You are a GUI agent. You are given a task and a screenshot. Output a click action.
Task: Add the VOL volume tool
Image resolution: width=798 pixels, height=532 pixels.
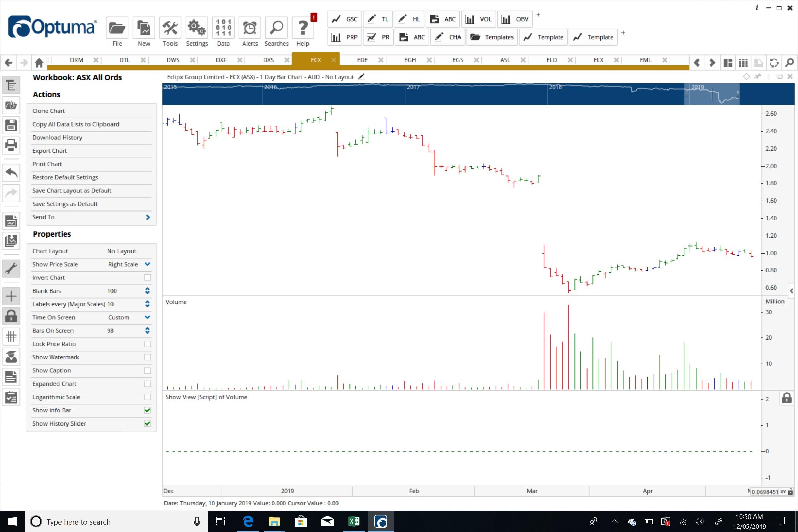[478, 19]
